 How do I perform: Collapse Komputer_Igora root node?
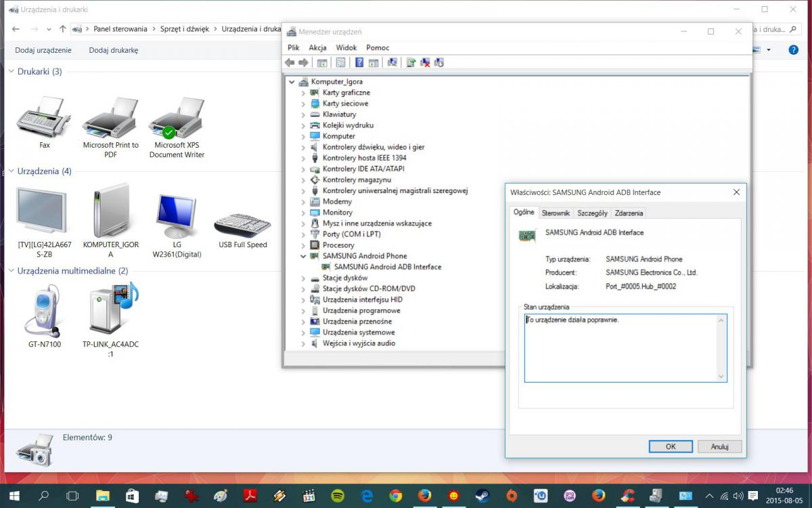click(292, 82)
